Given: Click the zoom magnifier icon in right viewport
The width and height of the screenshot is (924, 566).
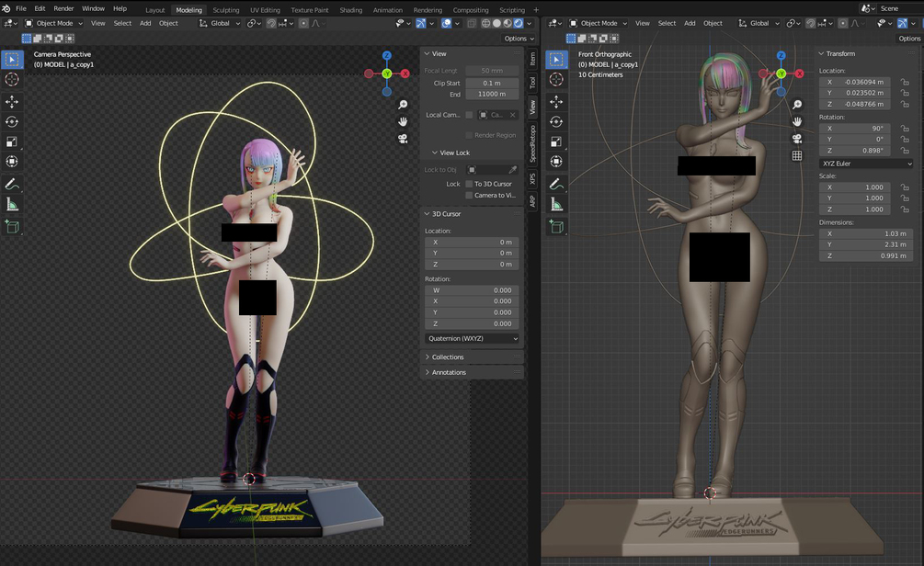Looking at the screenshot, I should coord(797,105).
